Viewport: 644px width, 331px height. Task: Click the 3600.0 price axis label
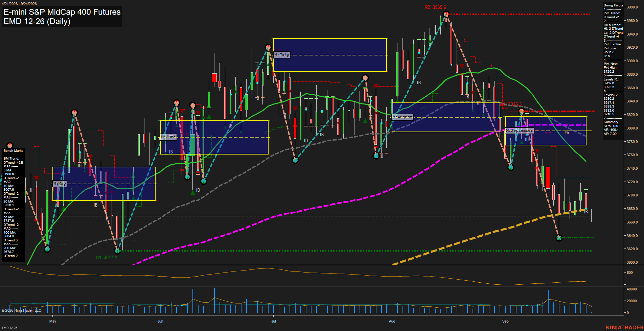click(632, 262)
